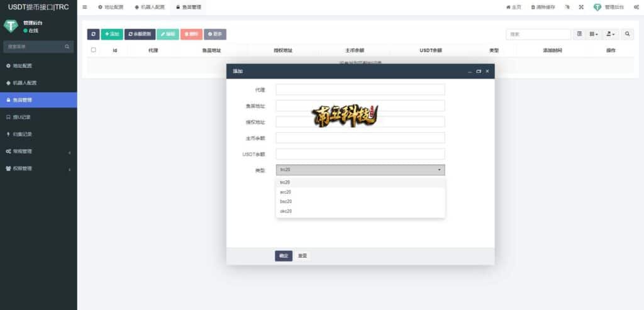Switch to the 鱼苗管理 tab

tap(189, 7)
